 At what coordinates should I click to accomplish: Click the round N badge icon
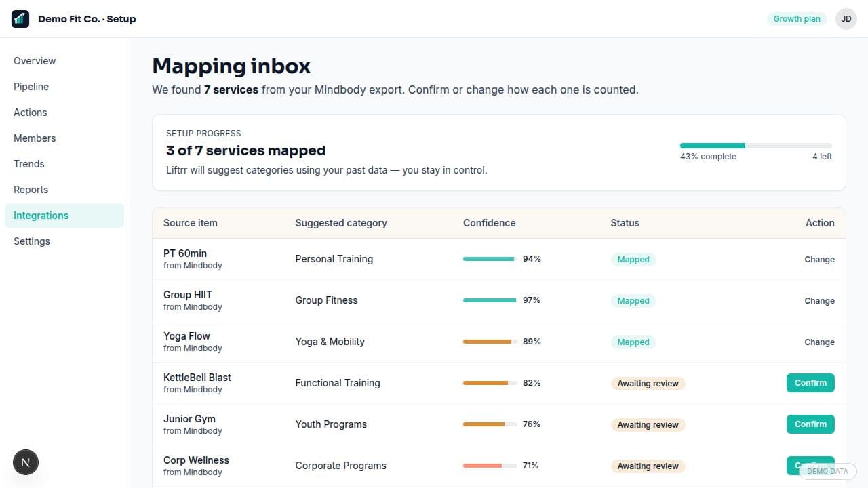click(26, 463)
